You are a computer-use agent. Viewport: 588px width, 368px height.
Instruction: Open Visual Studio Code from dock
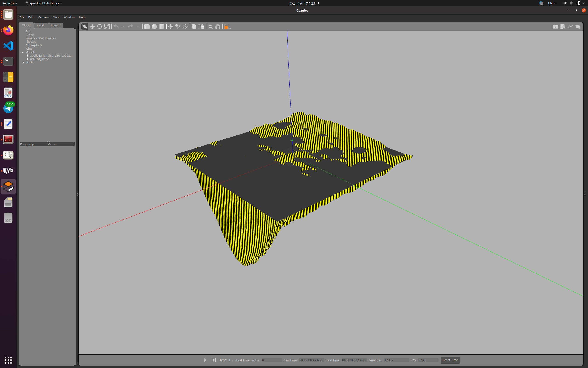[8, 46]
